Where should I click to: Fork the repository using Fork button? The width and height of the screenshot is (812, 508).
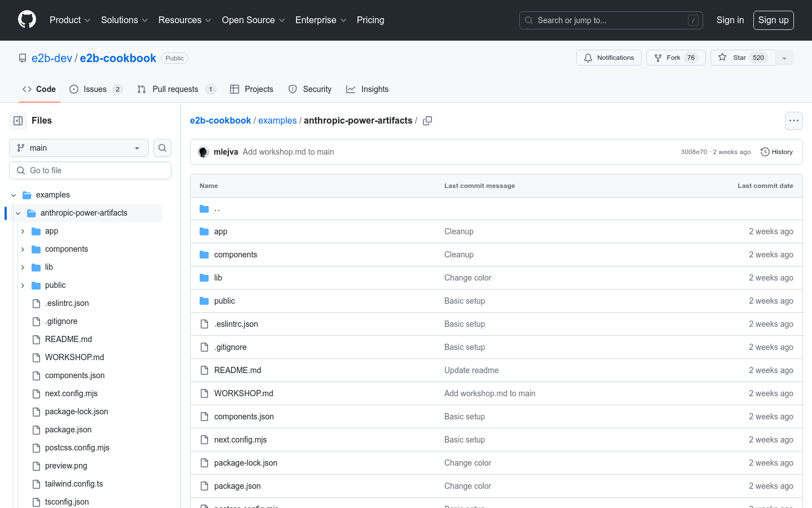point(676,58)
